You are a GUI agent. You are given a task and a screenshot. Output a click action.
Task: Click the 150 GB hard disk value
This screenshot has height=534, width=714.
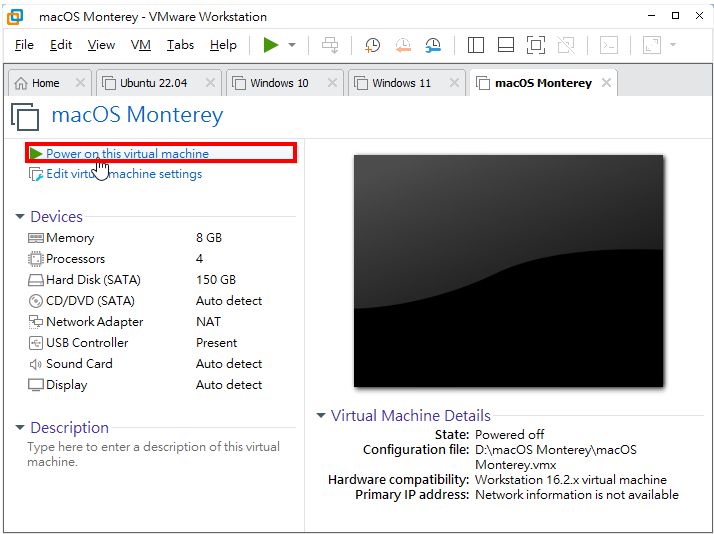click(216, 280)
